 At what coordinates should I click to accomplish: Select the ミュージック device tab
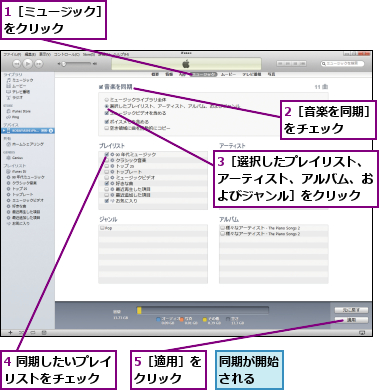[204, 75]
